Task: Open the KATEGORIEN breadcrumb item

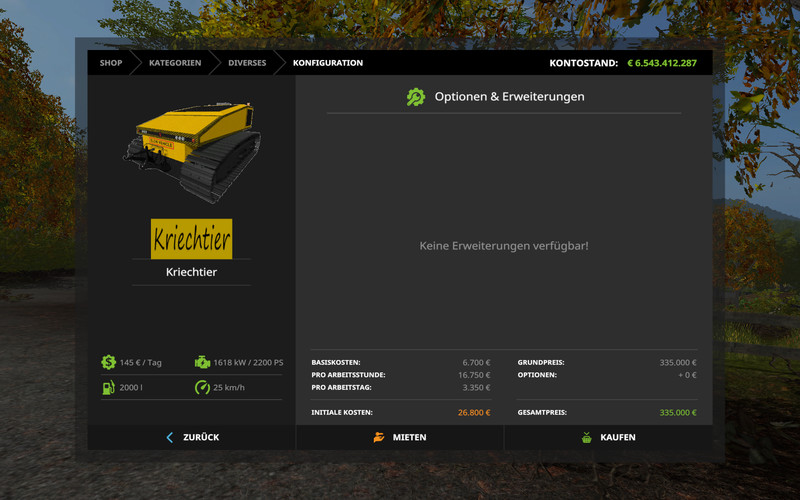Action: [x=175, y=63]
